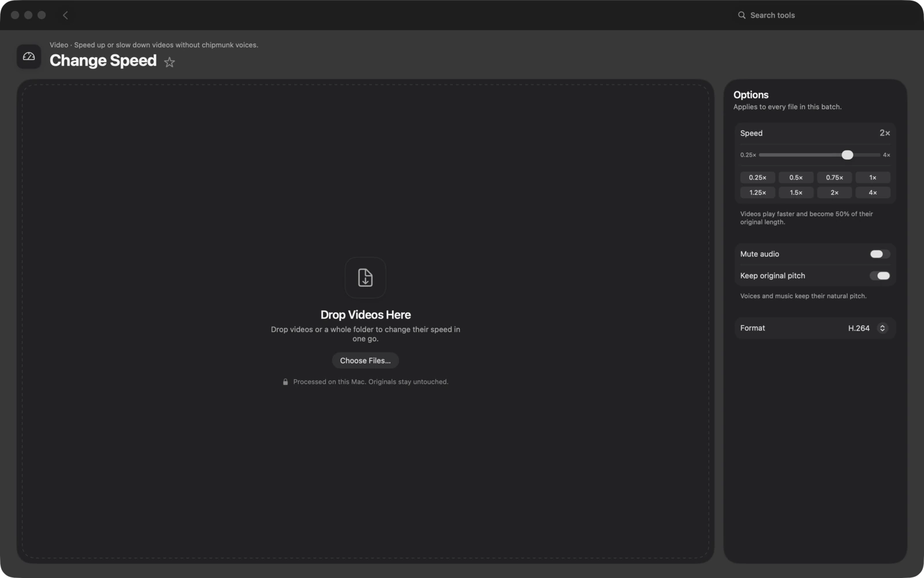This screenshot has width=924, height=578.
Task: Set speed preset to 1.25×
Action: (x=758, y=192)
